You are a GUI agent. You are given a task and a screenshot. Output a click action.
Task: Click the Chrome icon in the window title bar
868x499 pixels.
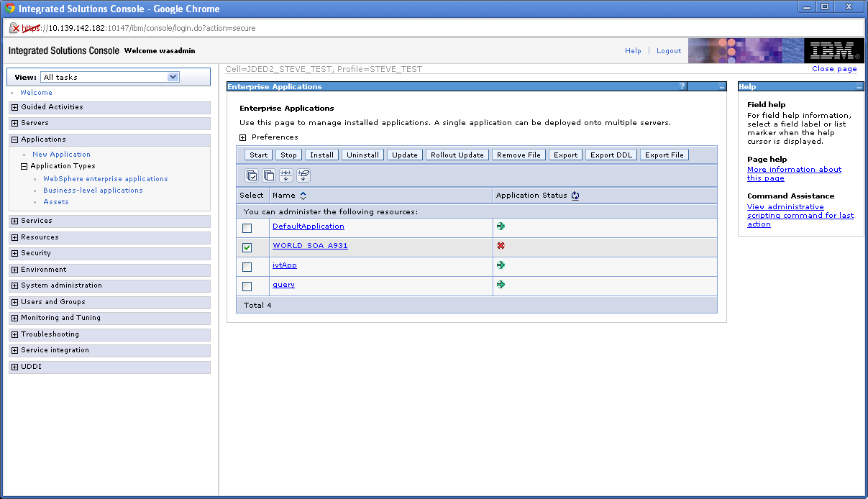[x=11, y=9]
